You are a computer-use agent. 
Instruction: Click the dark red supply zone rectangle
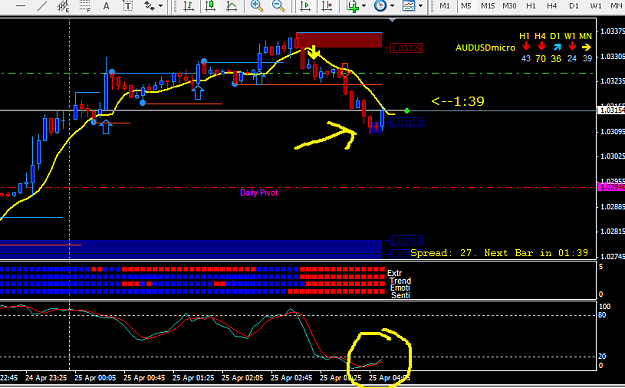[x=339, y=40]
